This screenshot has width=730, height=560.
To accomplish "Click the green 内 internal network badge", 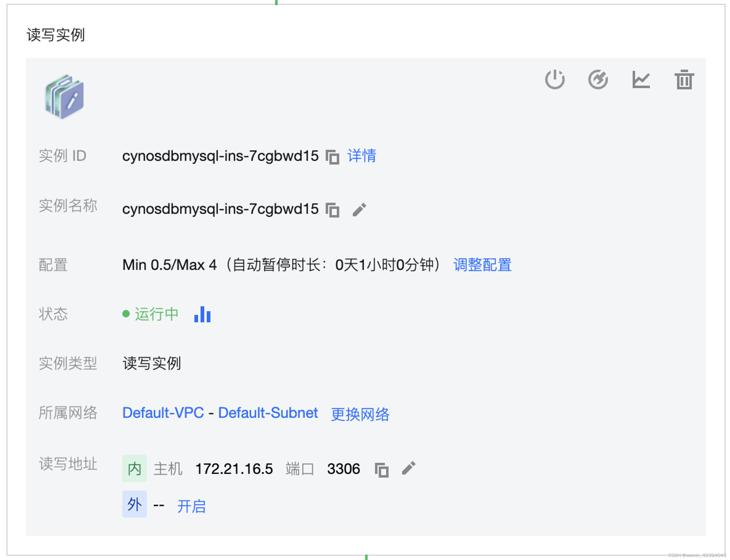I will pyautogui.click(x=134, y=468).
